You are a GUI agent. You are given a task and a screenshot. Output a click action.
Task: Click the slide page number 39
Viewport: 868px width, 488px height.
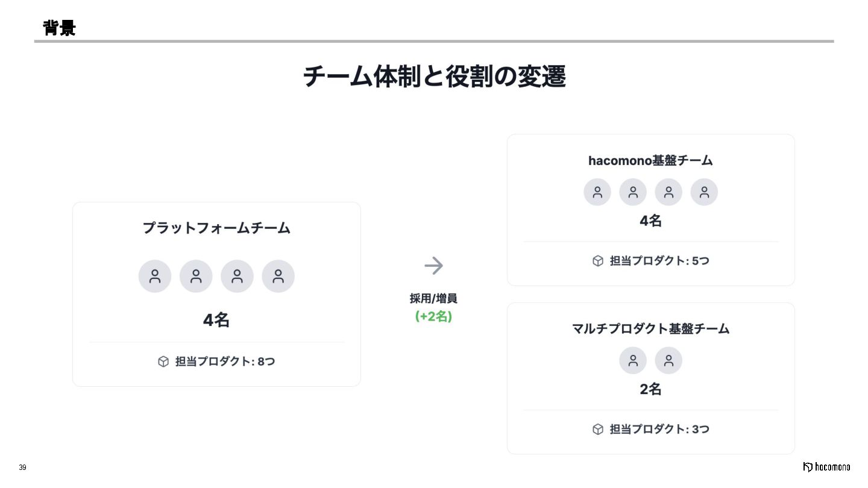coord(22,468)
